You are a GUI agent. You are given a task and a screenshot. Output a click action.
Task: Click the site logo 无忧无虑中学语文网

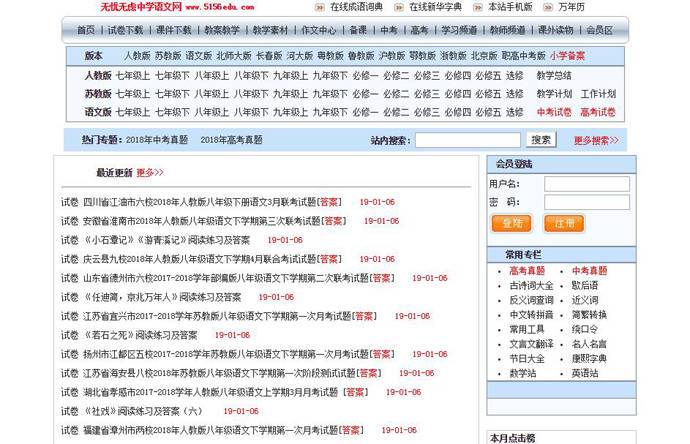[x=140, y=7]
